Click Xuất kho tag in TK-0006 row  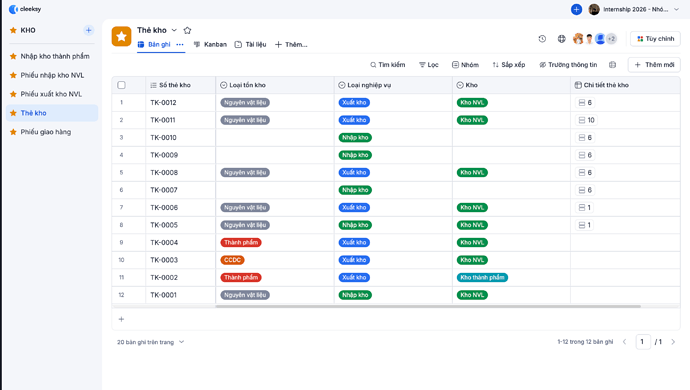tap(354, 207)
